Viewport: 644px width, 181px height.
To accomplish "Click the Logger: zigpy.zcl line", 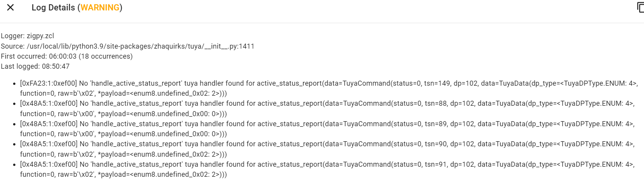I will click(27, 36).
